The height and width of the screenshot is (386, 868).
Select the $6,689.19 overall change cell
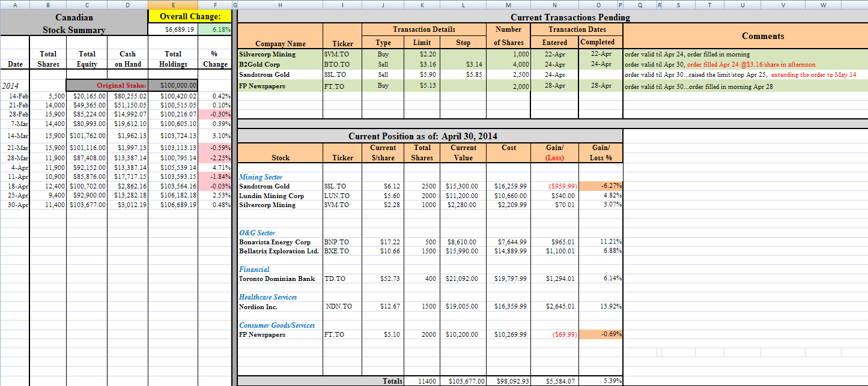coord(173,29)
